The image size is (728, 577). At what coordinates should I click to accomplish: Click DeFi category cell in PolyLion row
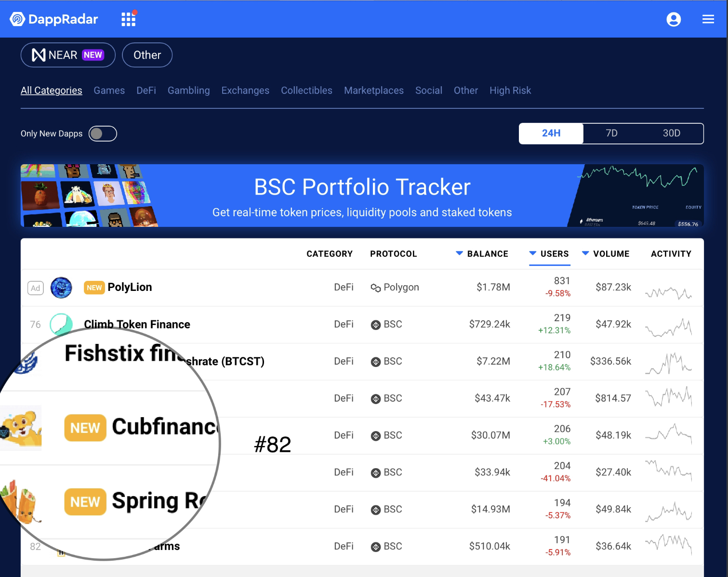pos(344,288)
